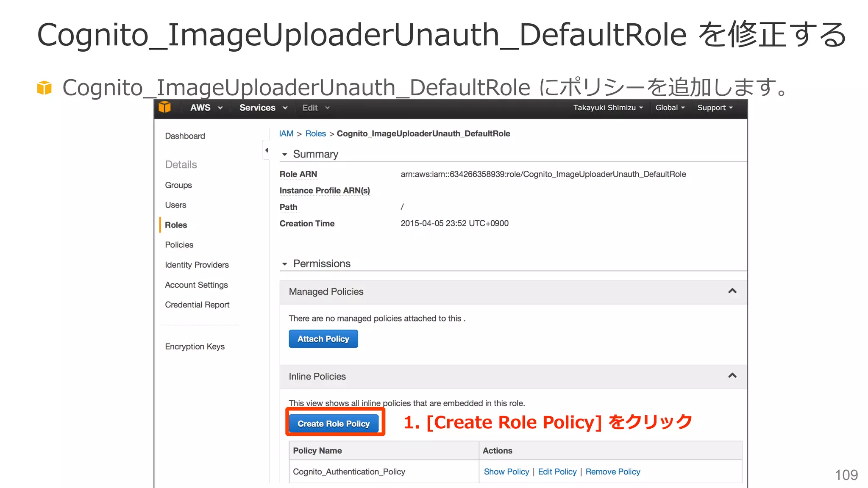The width and height of the screenshot is (868, 488).
Task: Click the Path label
Action: pyautogui.click(x=288, y=207)
